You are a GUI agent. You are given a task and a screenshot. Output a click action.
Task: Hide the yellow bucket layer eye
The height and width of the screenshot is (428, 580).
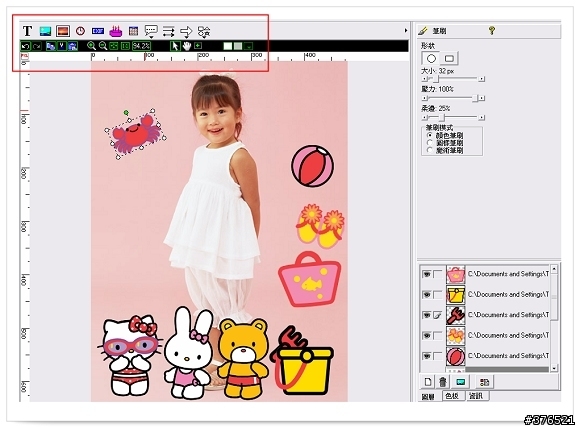[x=426, y=295]
